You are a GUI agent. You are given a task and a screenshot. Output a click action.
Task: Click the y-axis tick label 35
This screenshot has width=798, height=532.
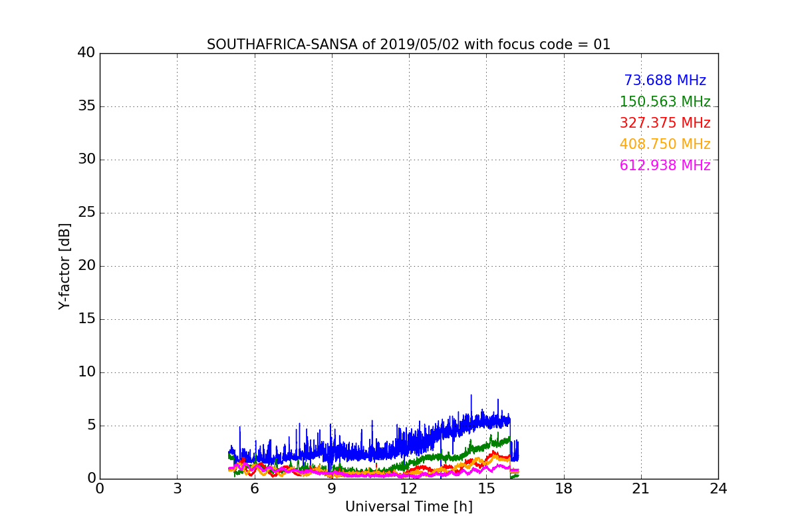(86, 106)
